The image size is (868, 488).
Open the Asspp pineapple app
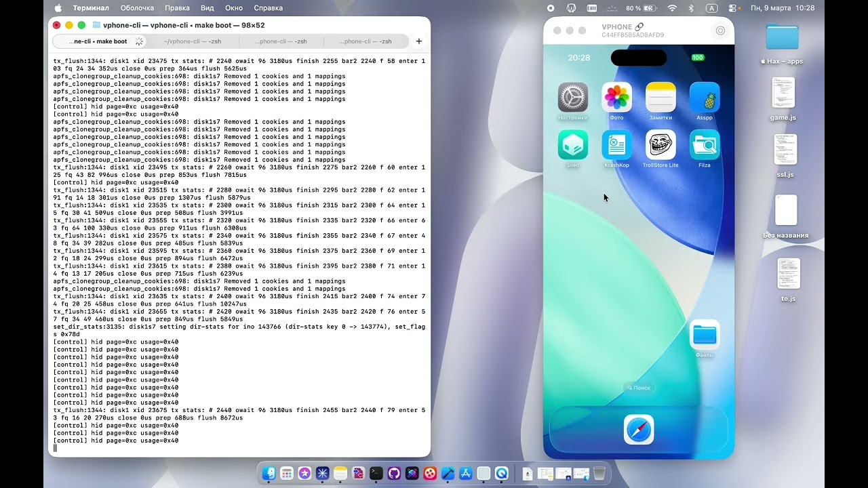[705, 98]
